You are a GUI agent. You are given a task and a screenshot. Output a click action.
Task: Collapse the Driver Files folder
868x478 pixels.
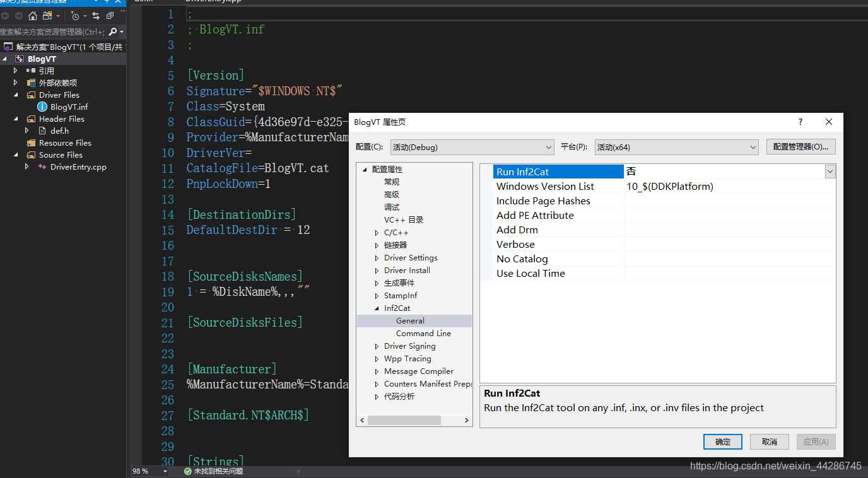16,95
